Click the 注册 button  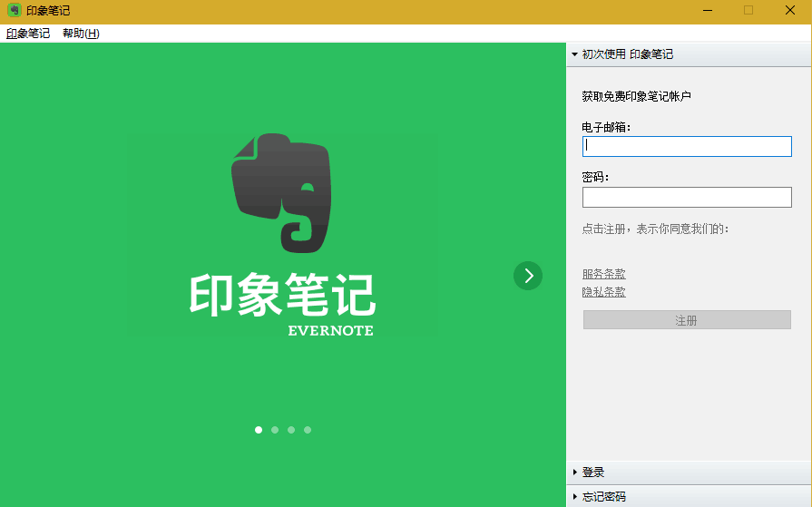tap(687, 320)
